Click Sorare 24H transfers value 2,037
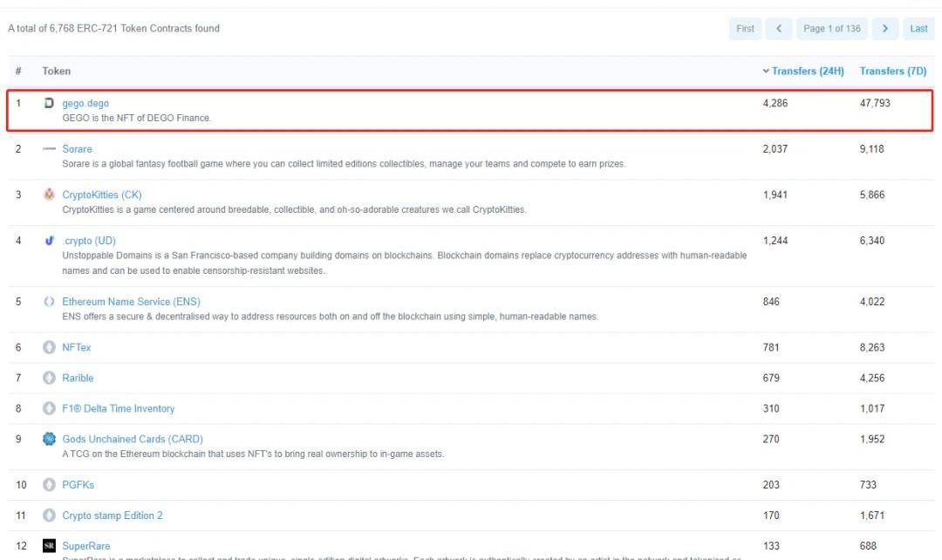Screen dimensions: 942x560 pos(775,149)
